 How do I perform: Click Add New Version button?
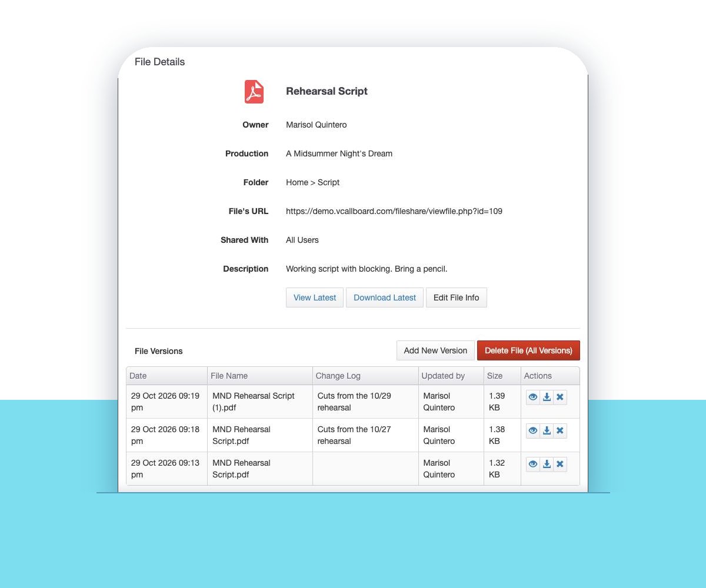click(435, 350)
